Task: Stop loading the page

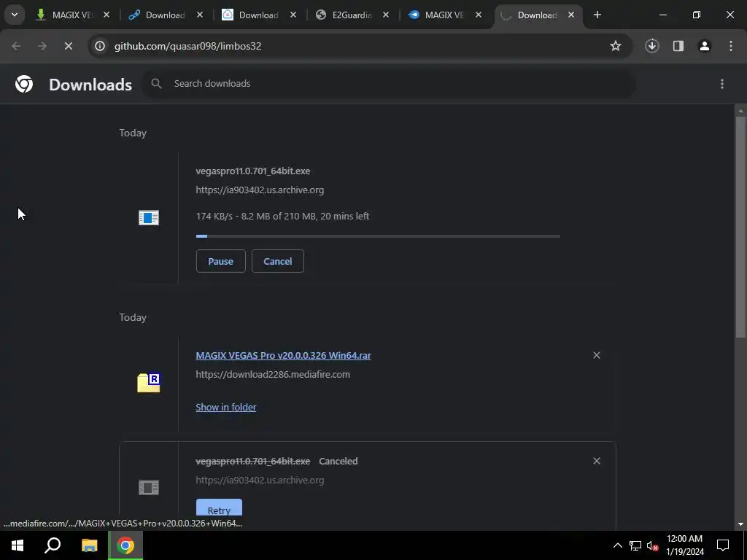Action: click(68, 46)
